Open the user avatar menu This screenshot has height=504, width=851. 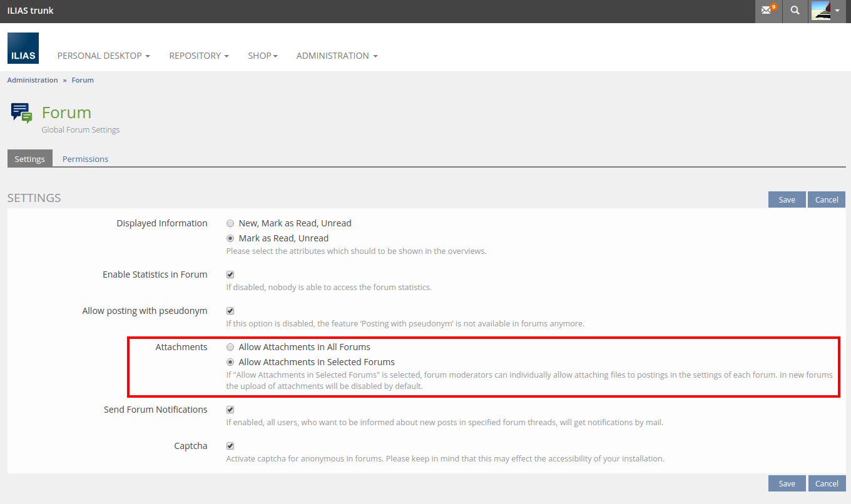825,11
